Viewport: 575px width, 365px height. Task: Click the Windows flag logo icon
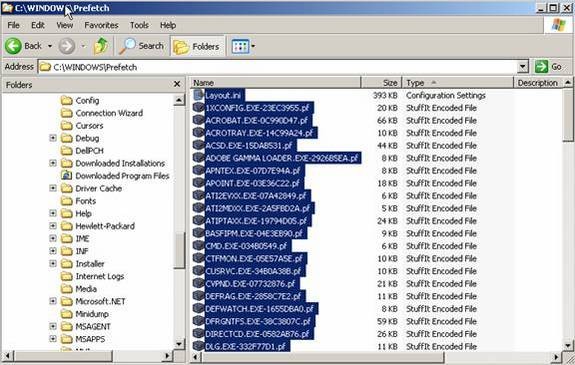(558, 25)
